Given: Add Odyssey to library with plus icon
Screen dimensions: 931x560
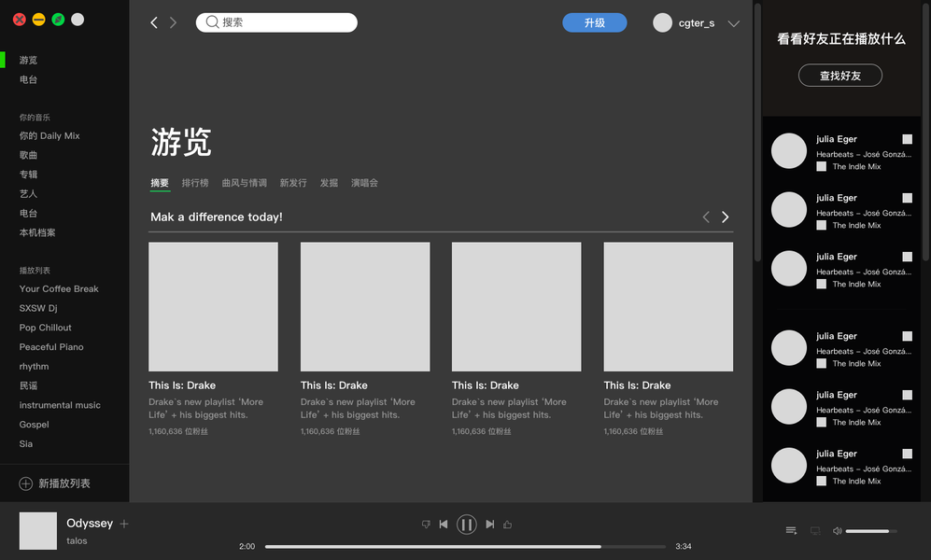Looking at the screenshot, I should point(124,524).
